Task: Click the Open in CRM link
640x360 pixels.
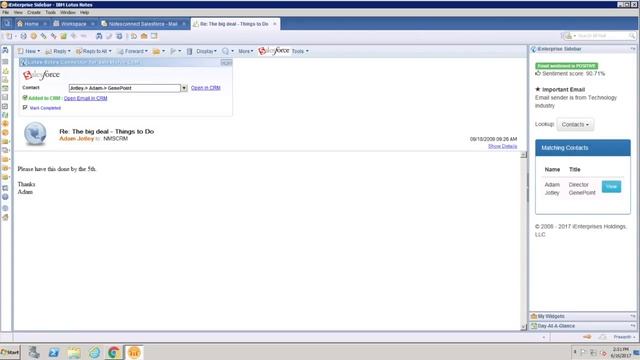Action: pos(206,88)
